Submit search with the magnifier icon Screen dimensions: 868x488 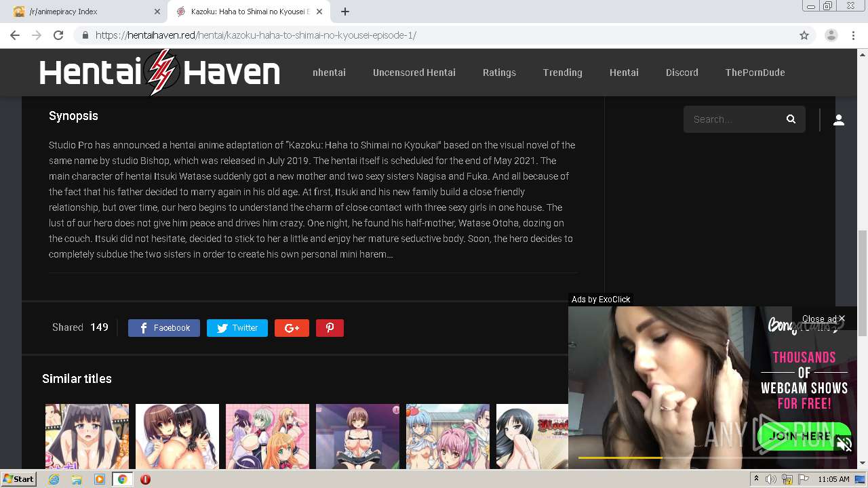pos(791,119)
